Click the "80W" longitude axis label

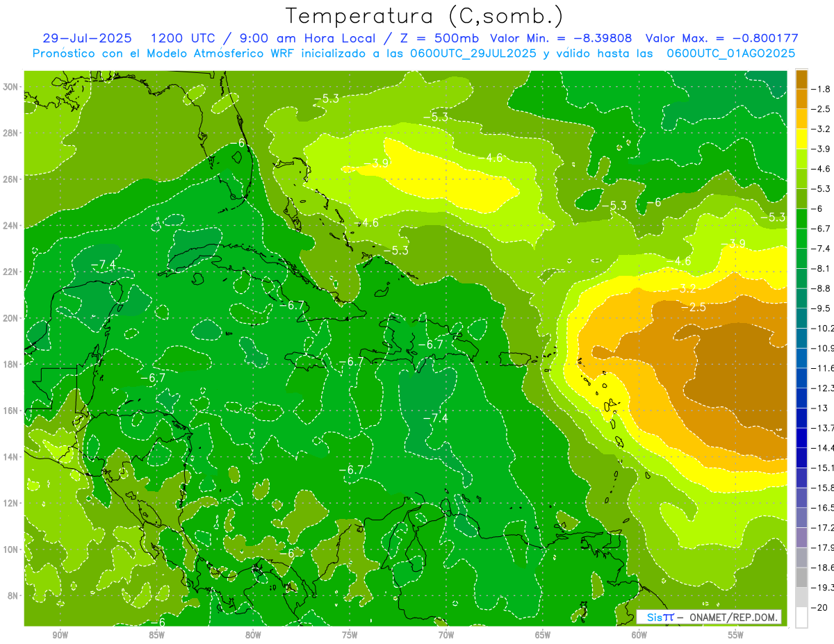click(253, 635)
